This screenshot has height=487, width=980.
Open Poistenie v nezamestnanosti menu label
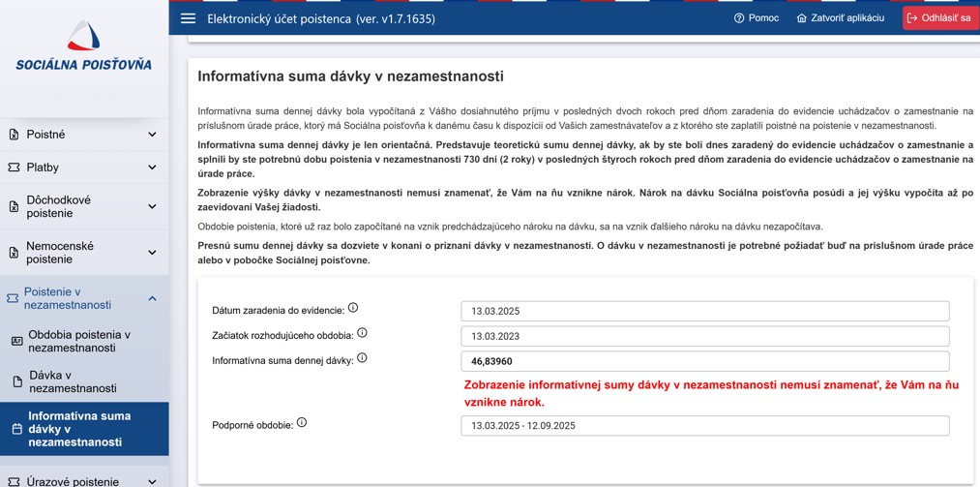click(x=68, y=299)
